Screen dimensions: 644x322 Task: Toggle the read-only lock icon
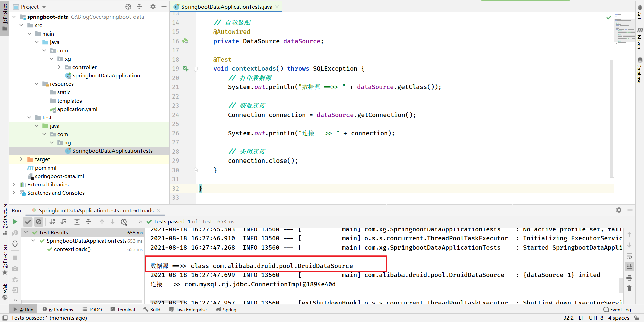click(636, 318)
